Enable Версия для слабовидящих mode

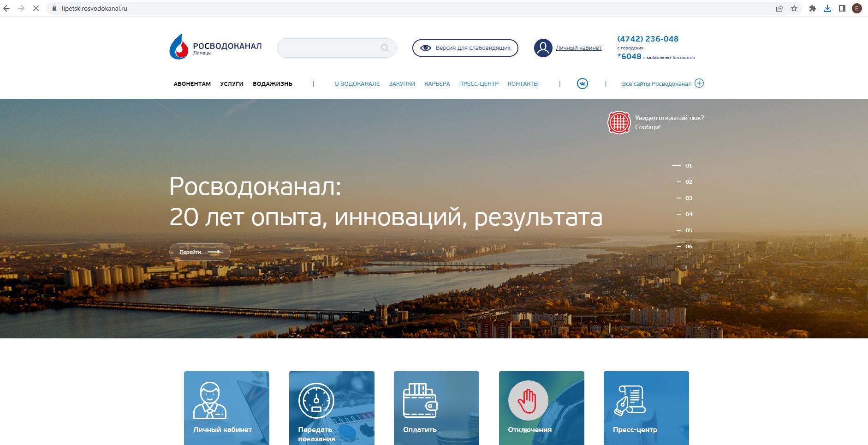coord(465,48)
